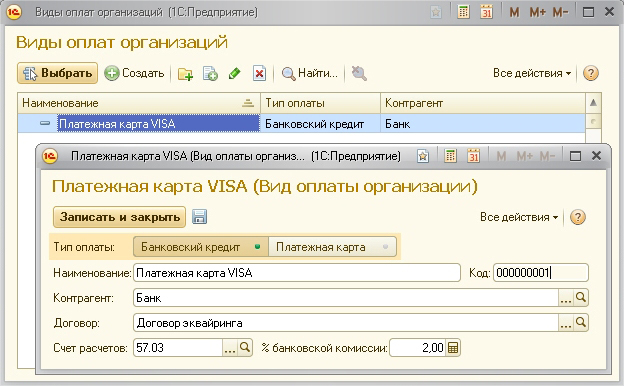Image resolution: width=624 pixels, height=386 pixels.
Task: Select the Банковский кредит payment type
Action: click(x=201, y=247)
